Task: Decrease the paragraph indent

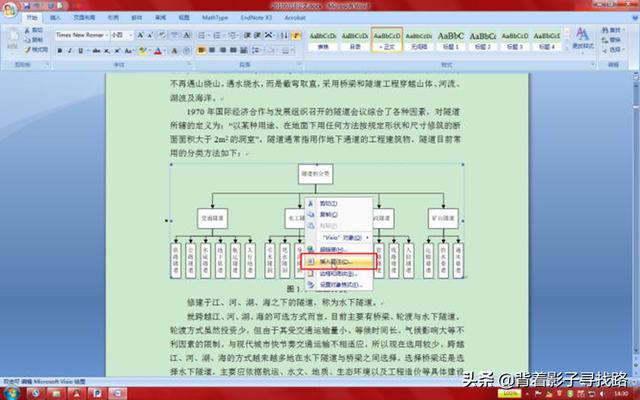Action: click(247, 36)
